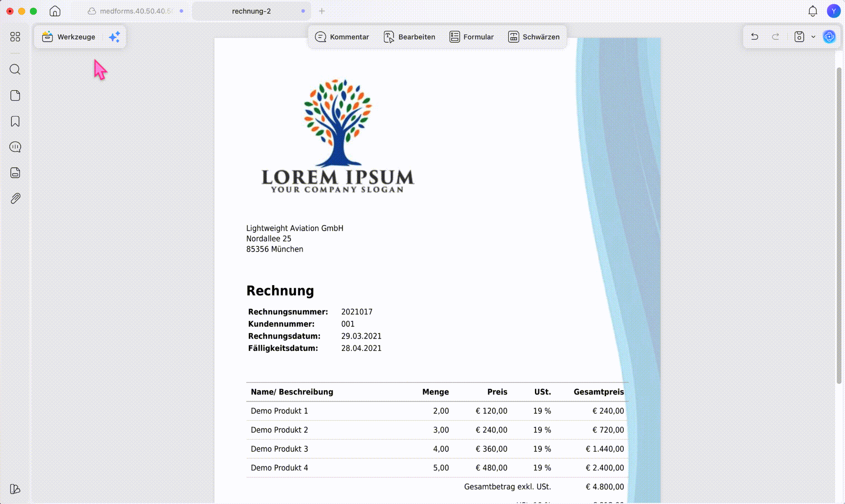Switch to the medforms tab

[x=135, y=11]
